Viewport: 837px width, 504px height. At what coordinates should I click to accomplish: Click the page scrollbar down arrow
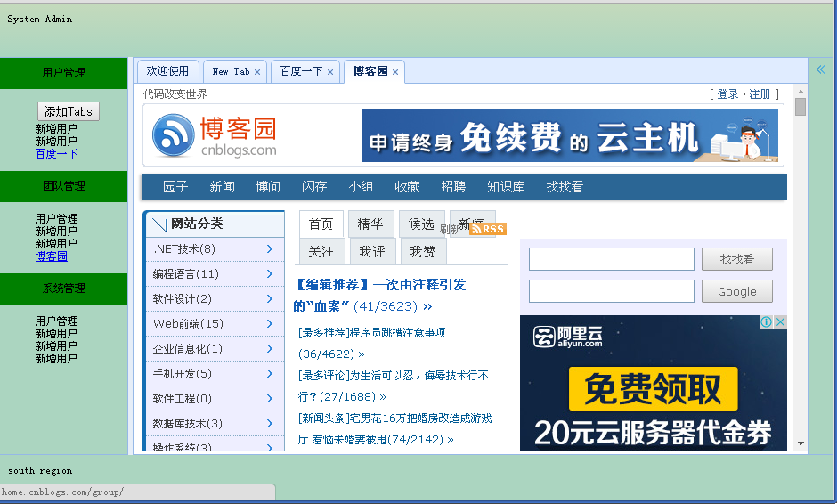pyautogui.click(x=800, y=443)
